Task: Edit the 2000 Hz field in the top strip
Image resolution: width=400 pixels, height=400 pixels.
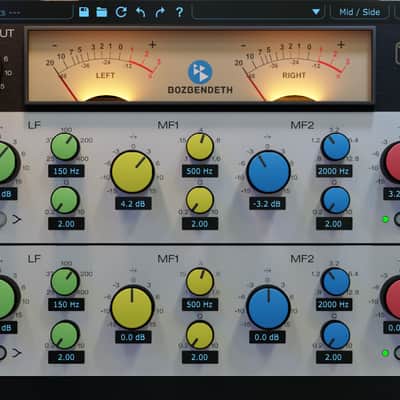Action: pyautogui.click(x=334, y=171)
